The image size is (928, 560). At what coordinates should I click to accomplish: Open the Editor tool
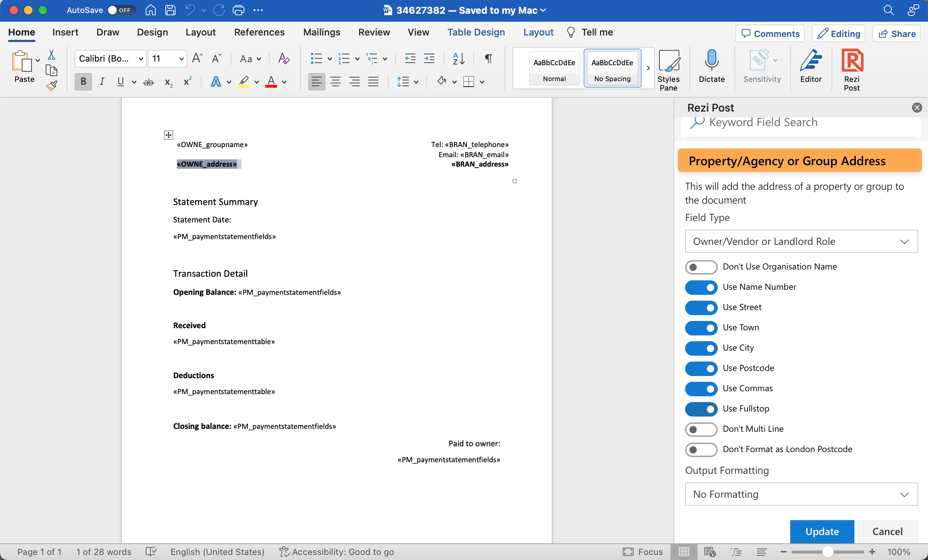tap(811, 66)
